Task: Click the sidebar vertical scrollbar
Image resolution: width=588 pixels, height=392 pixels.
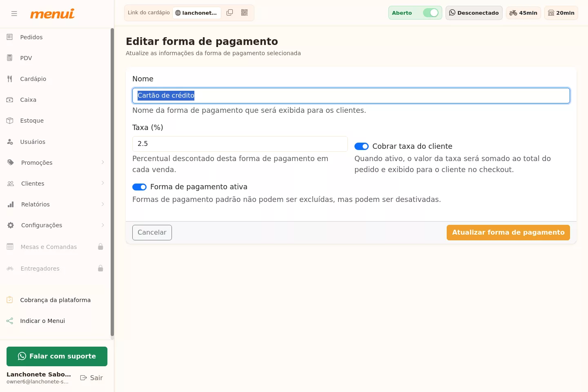Action: tap(112, 183)
